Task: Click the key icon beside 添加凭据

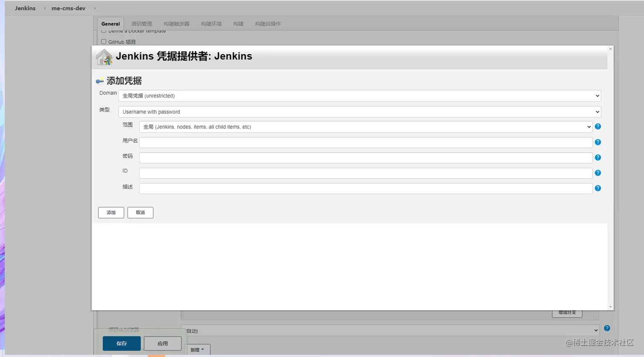Action: [100, 81]
